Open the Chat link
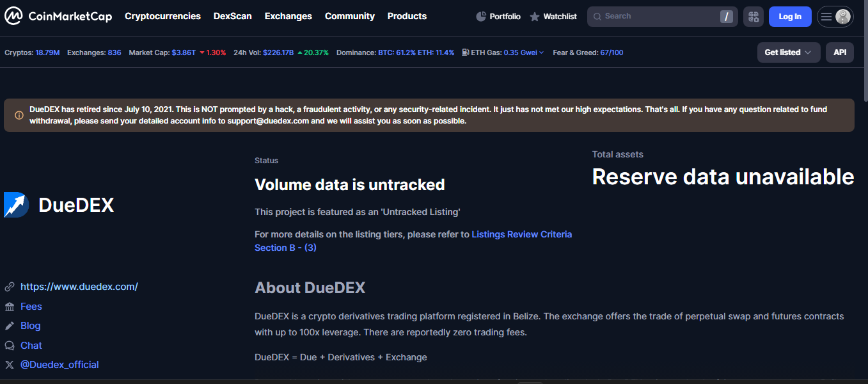Image resolution: width=868 pixels, height=384 pixels. click(x=31, y=346)
